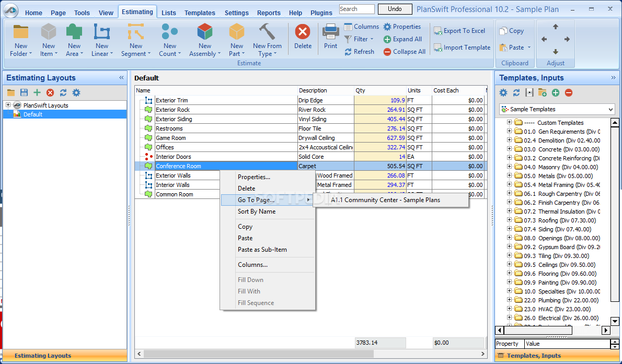Viewport: 622px width, 364px height.
Task: Open Properties from the ribbon
Action: 402,27
